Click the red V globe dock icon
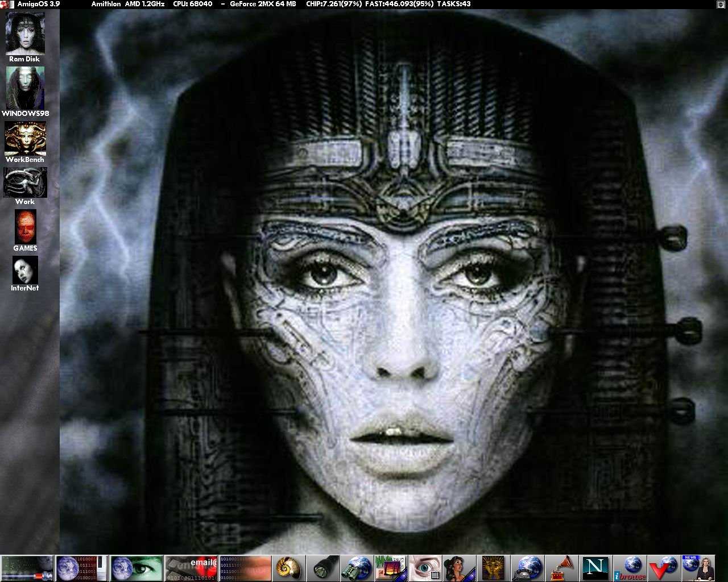This screenshot has width=728, height=582. (664, 568)
